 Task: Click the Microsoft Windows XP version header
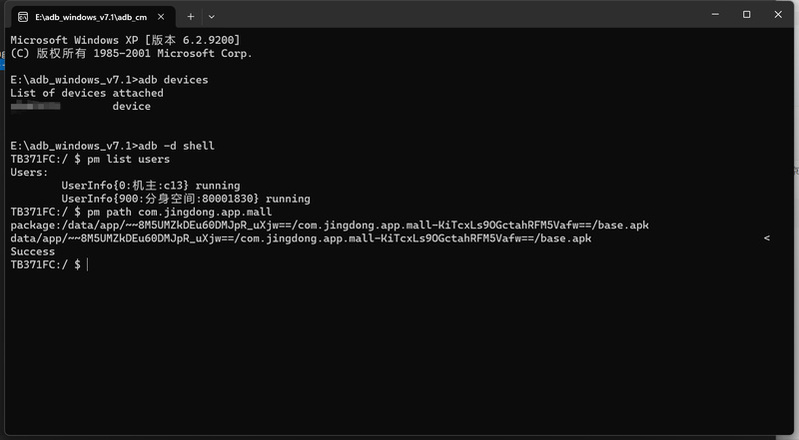pyautogui.click(x=125, y=40)
